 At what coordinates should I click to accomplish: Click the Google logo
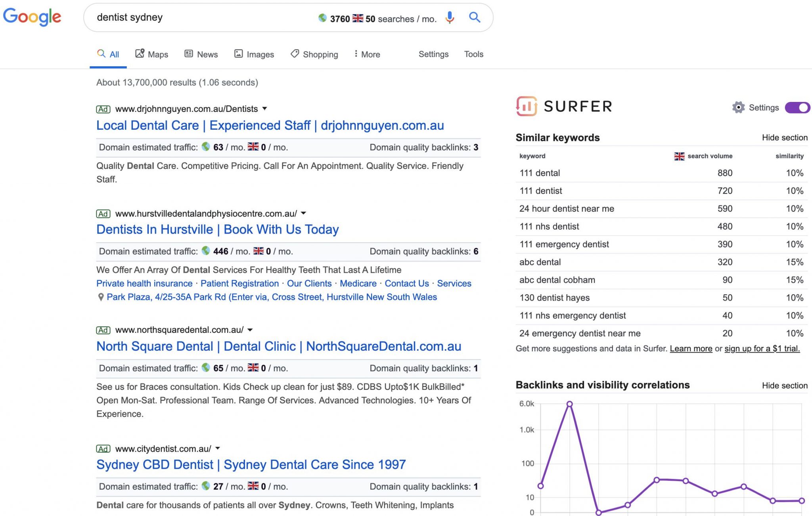point(33,17)
